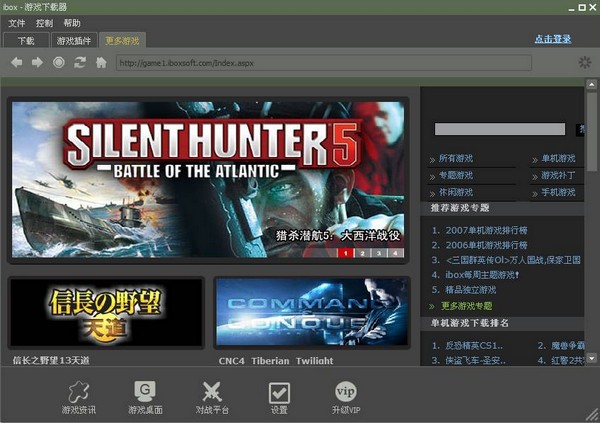Click CNC4 Tiberian Twilight title text

click(x=276, y=361)
